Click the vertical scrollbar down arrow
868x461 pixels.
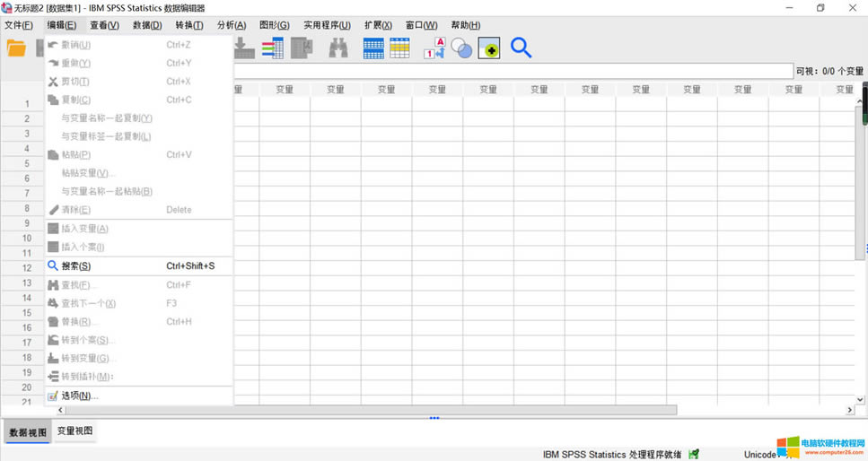(x=862, y=398)
